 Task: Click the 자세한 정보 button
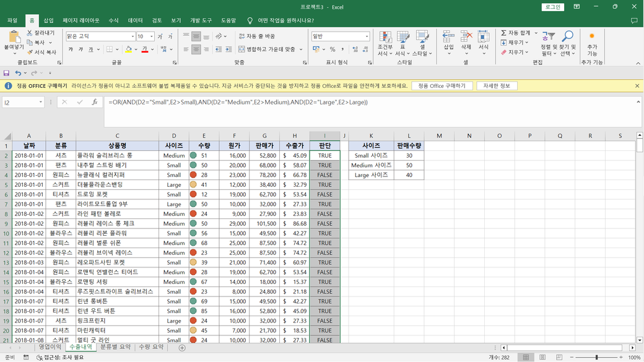coord(497,86)
